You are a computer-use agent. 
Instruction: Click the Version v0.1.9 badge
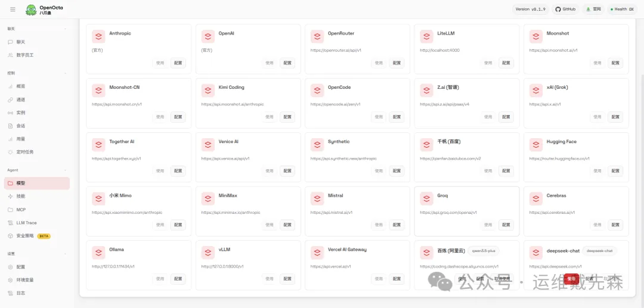point(530,10)
